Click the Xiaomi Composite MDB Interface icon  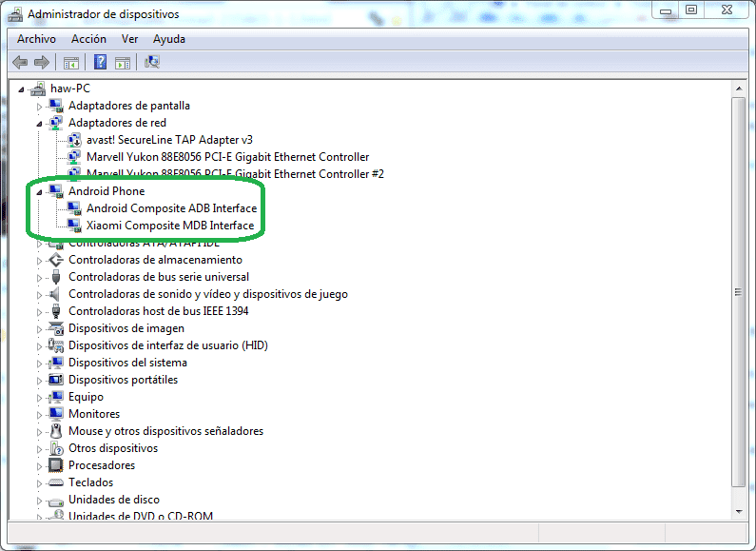pos(74,226)
